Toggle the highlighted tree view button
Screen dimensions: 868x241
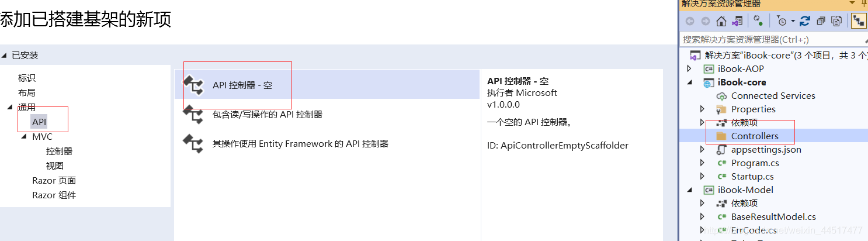tap(859, 21)
